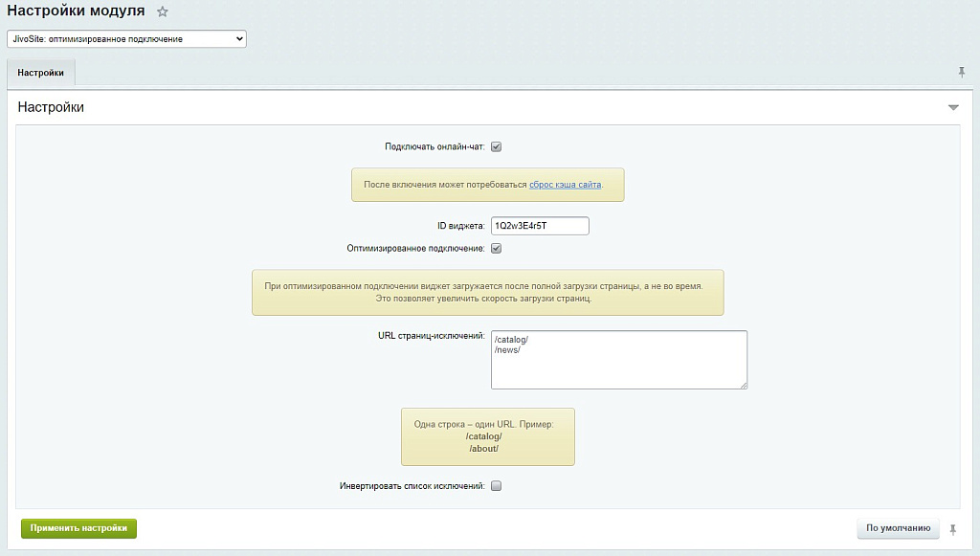Collapse the Настройки section with arrow
Image resolution: width=980 pixels, height=556 pixels.
pyautogui.click(x=953, y=107)
